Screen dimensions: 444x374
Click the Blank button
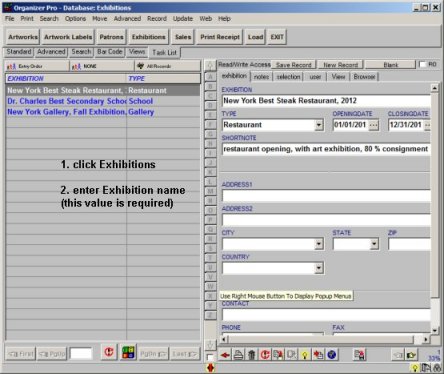(391, 65)
